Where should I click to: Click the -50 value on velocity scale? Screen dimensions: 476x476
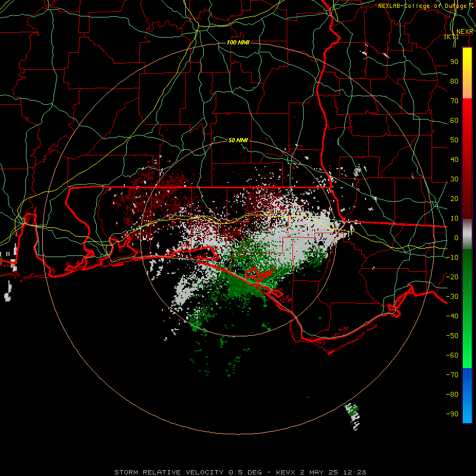(x=453, y=336)
